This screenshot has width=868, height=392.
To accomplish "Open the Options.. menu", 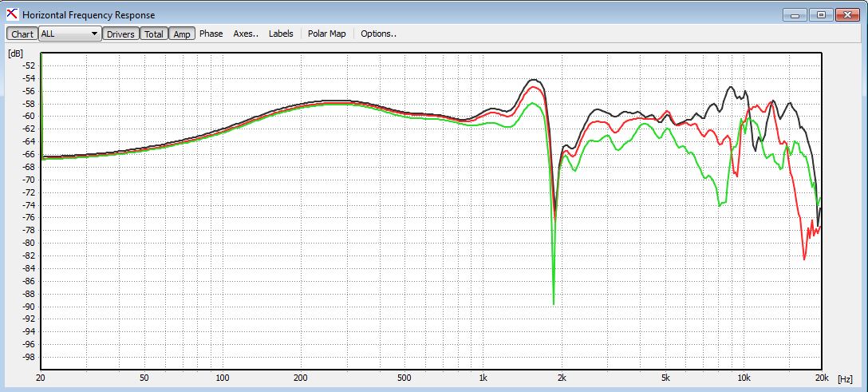I will pyautogui.click(x=379, y=34).
